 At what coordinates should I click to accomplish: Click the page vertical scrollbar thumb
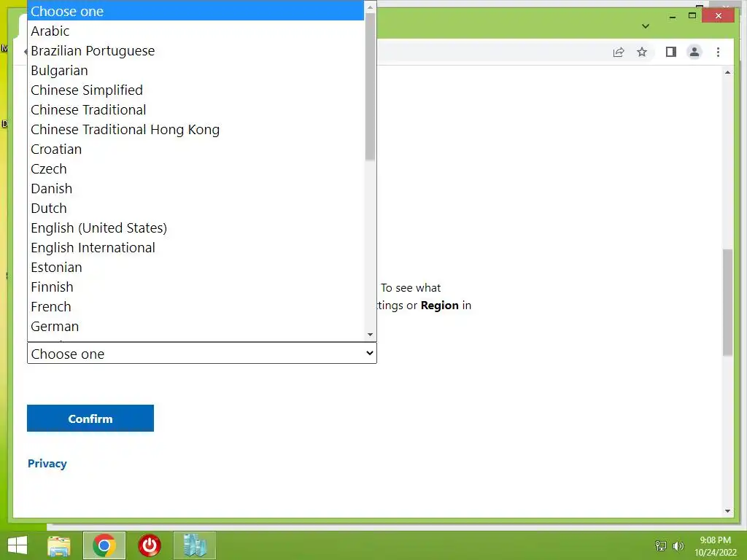727,302
